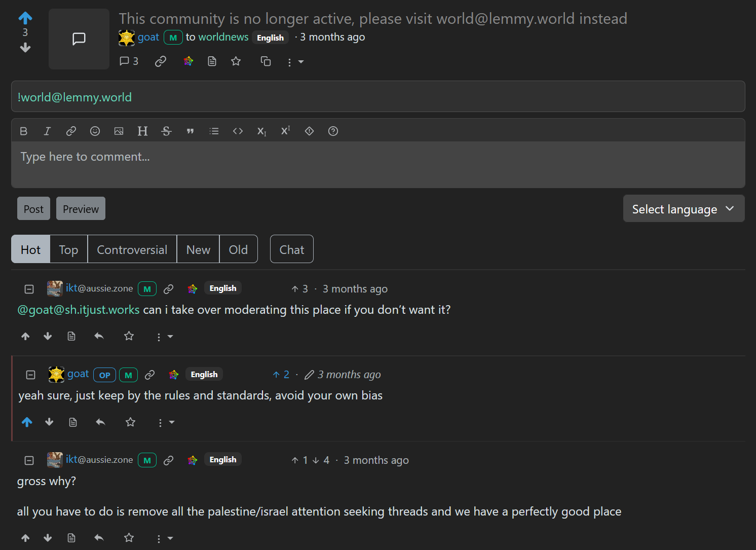Upvote the post with the top arrow
The width and height of the screenshot is (756, 550).
(25, 18)
